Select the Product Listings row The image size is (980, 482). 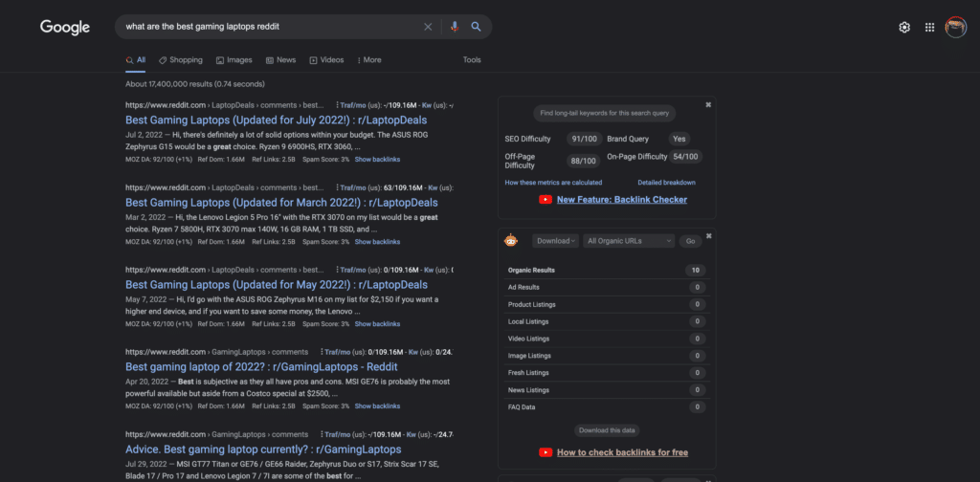(x=606, y=305)
